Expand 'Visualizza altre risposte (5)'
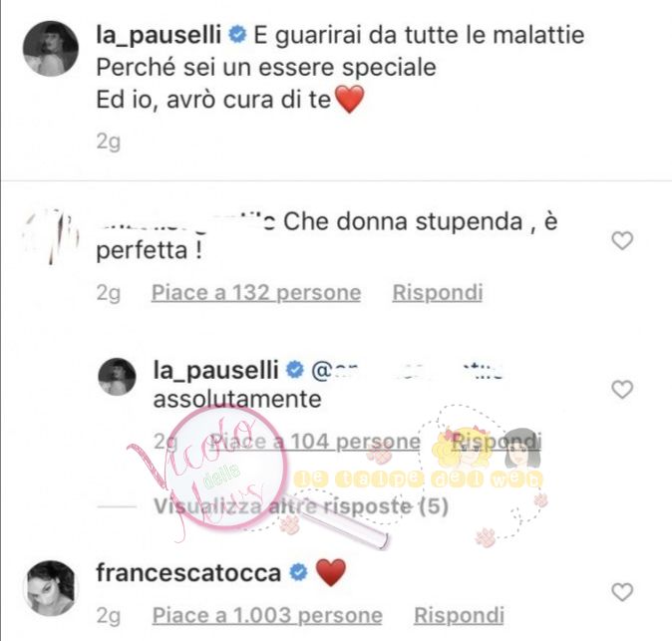Image resolution: width=672 pixels, height=641 pixels. [x=301, y=506]
